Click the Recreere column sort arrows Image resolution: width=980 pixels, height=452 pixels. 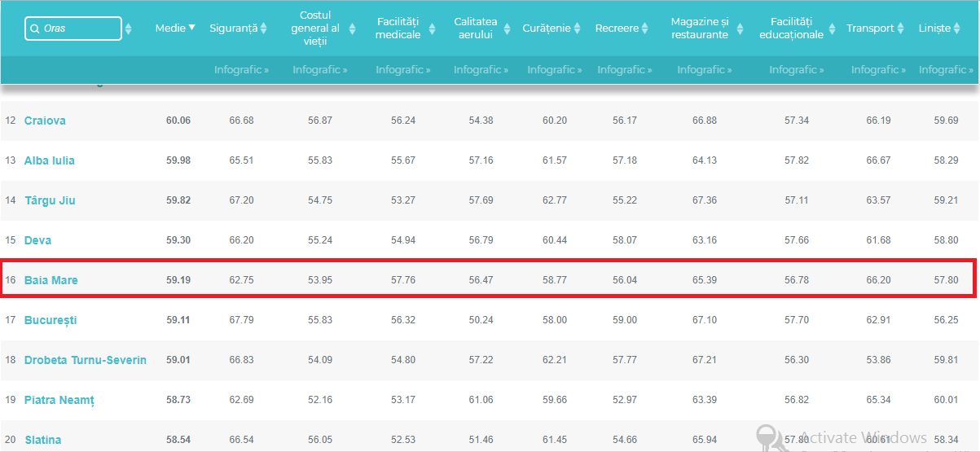[x=645, y=29]
